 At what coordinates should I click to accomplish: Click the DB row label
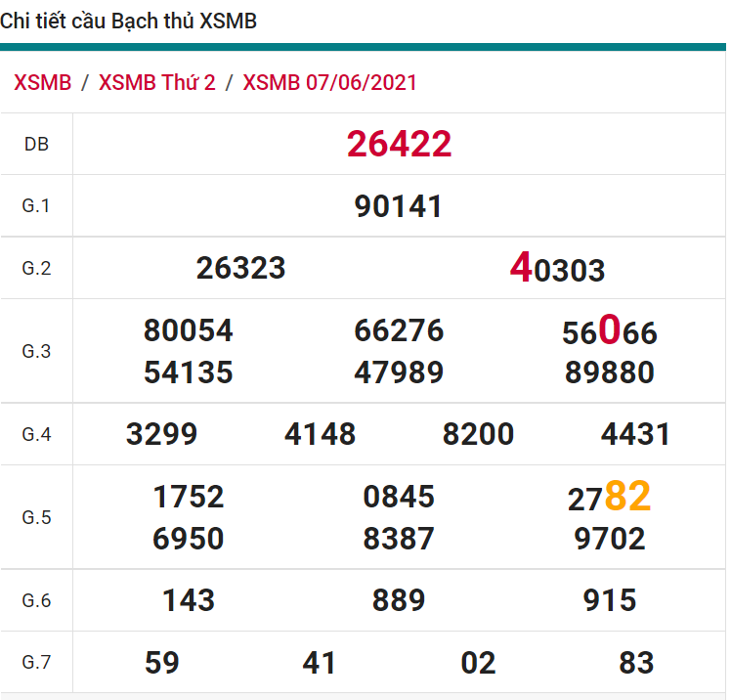pyautogui.click(x=36, y=145)
